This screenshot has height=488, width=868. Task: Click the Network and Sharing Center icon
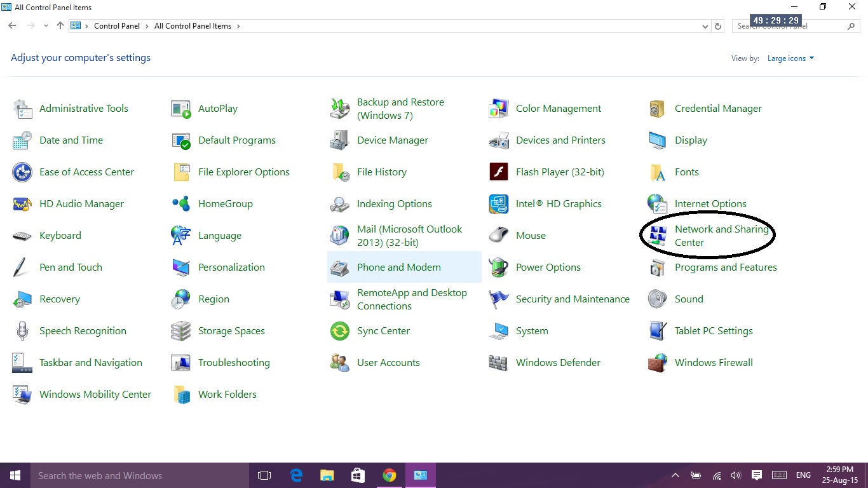[x=658, y=236]
